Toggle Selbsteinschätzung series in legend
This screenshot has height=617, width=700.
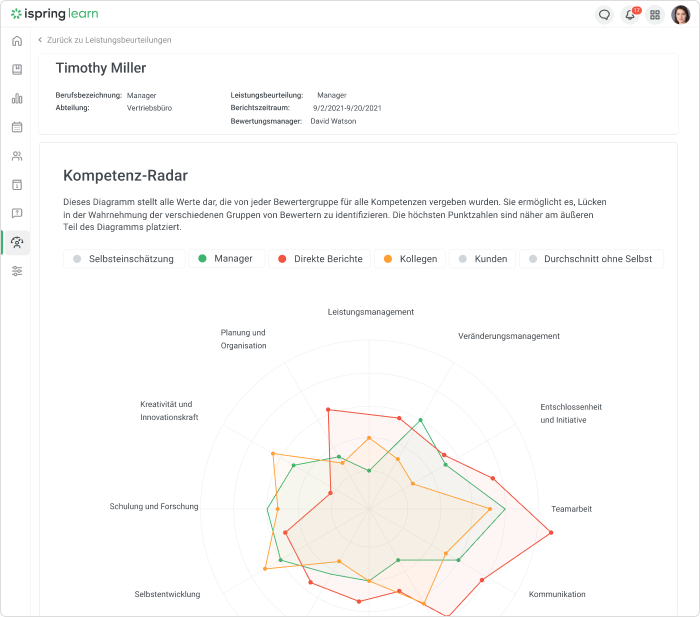(x=124, y=259)
